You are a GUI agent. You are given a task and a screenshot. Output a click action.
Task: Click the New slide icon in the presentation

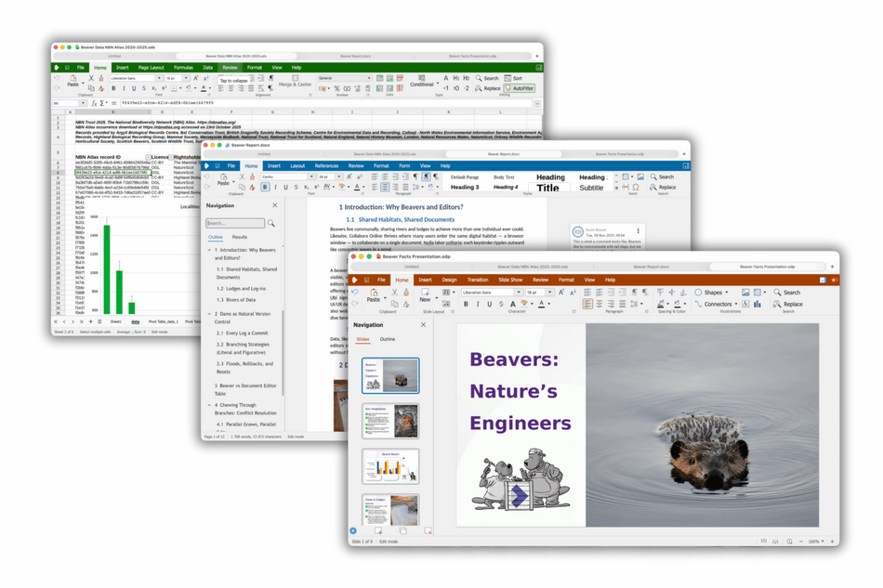pyautogui.click(x=426, y=294)
